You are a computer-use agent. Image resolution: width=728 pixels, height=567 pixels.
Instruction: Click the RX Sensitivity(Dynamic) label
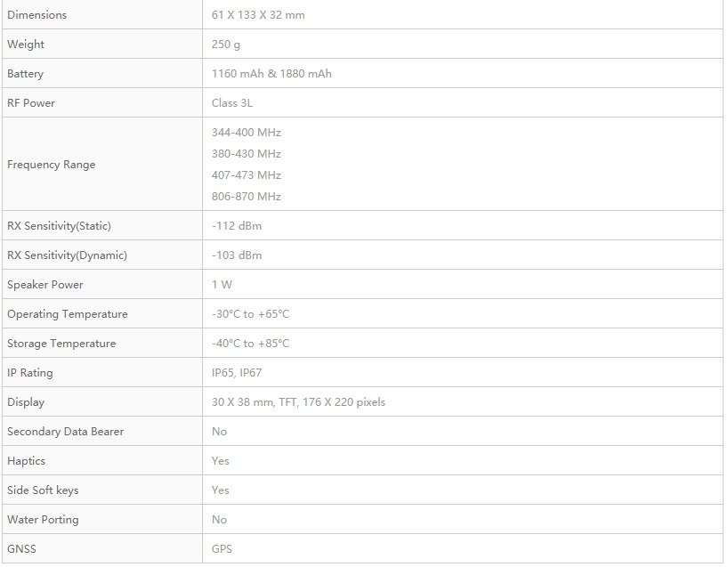pos(67,255)
